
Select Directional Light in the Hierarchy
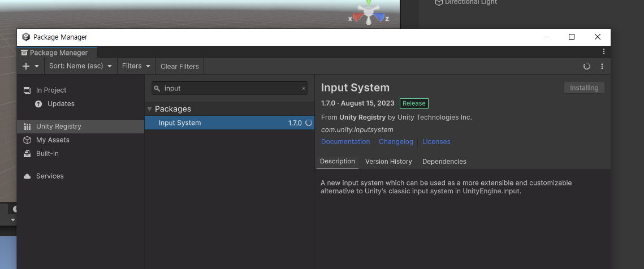pos(470,2)
